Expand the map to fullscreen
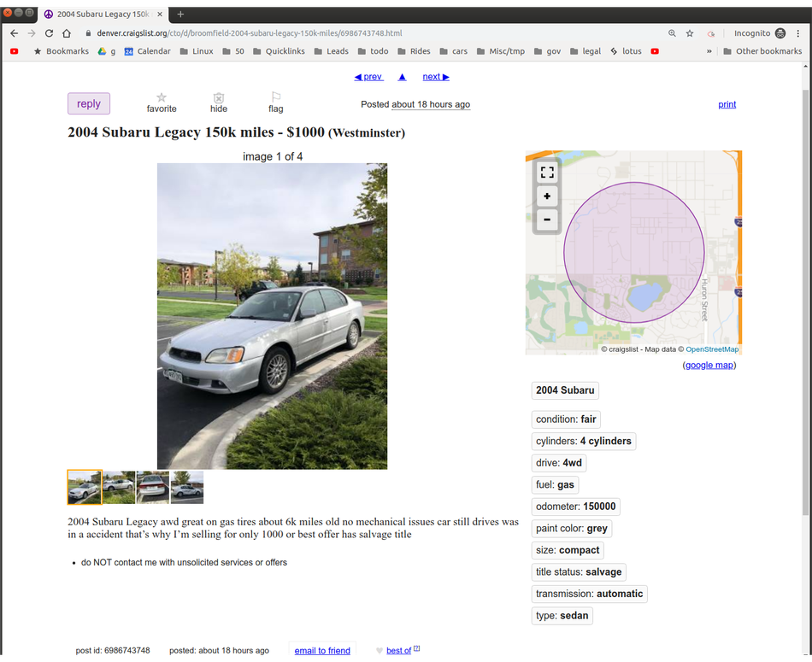 pos(547,173)
